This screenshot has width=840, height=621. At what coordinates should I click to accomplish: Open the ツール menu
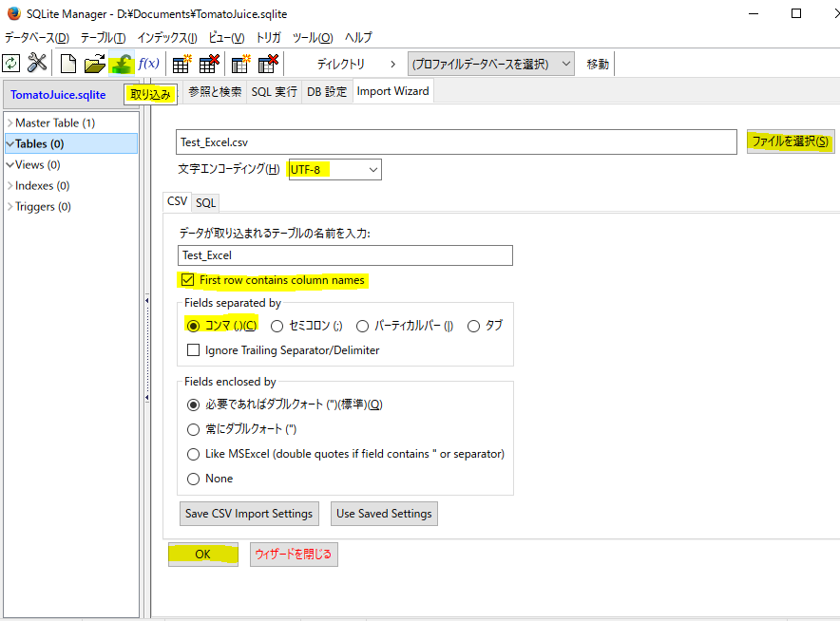pyautogui.click(x=312, y=37)
